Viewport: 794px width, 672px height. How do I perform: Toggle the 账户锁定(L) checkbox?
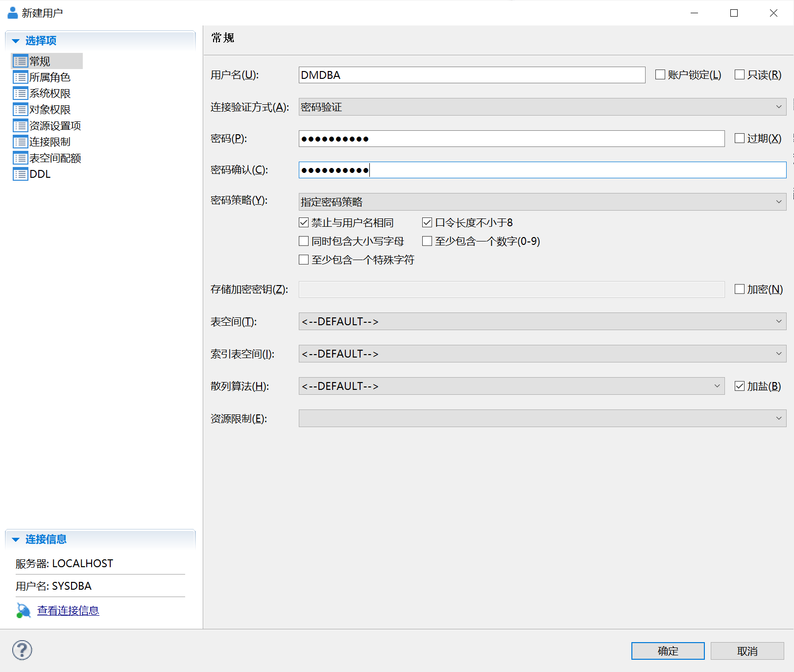pos(660,74)
